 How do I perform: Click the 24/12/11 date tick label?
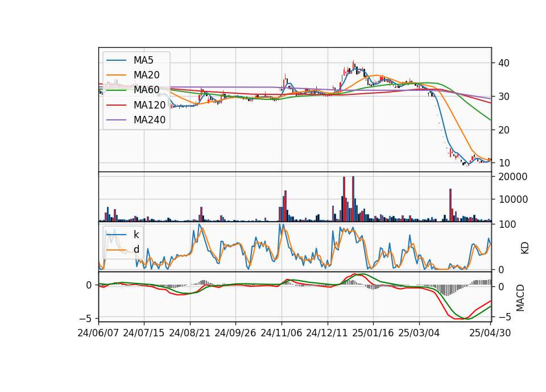coord(327,333)
